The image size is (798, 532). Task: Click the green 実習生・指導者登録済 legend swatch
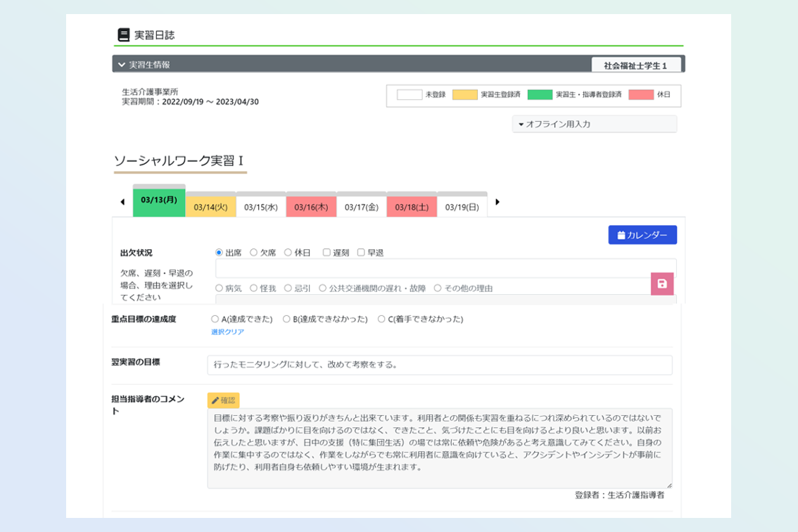(540, 94)
